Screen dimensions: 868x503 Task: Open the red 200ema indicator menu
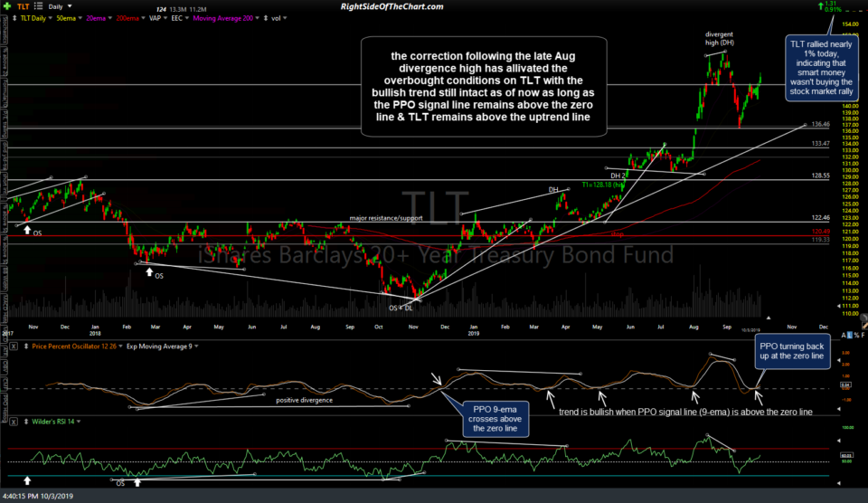[x=130, y=18]
